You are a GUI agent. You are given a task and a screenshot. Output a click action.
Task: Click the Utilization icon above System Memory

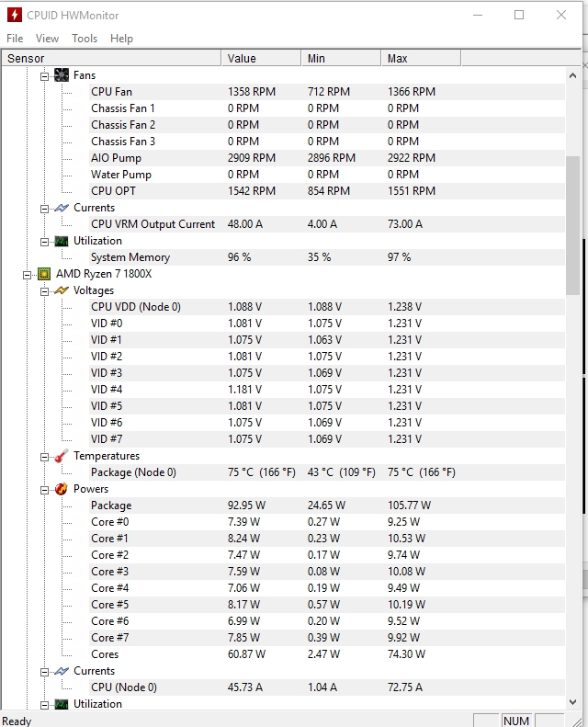62,241
